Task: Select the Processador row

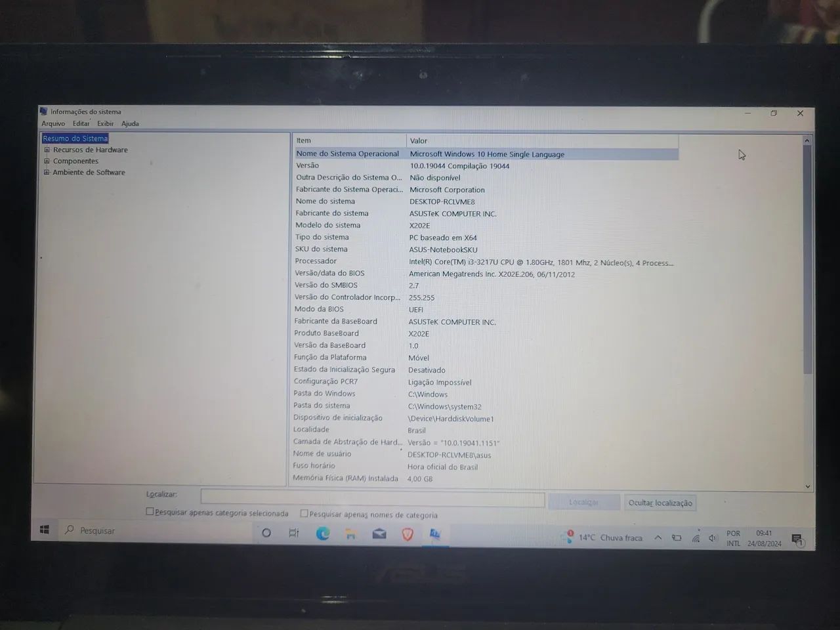Action: point(485,262)
